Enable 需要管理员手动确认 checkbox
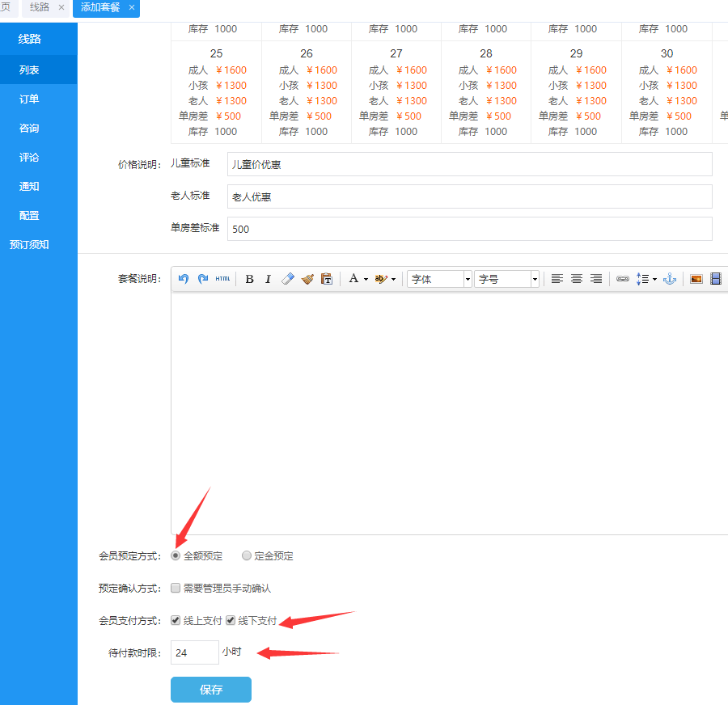The image size is (728, 705). [x=176, y=589]
